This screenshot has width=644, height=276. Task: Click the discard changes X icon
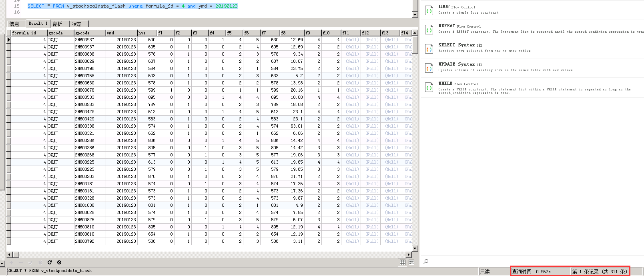coord(40,262)
